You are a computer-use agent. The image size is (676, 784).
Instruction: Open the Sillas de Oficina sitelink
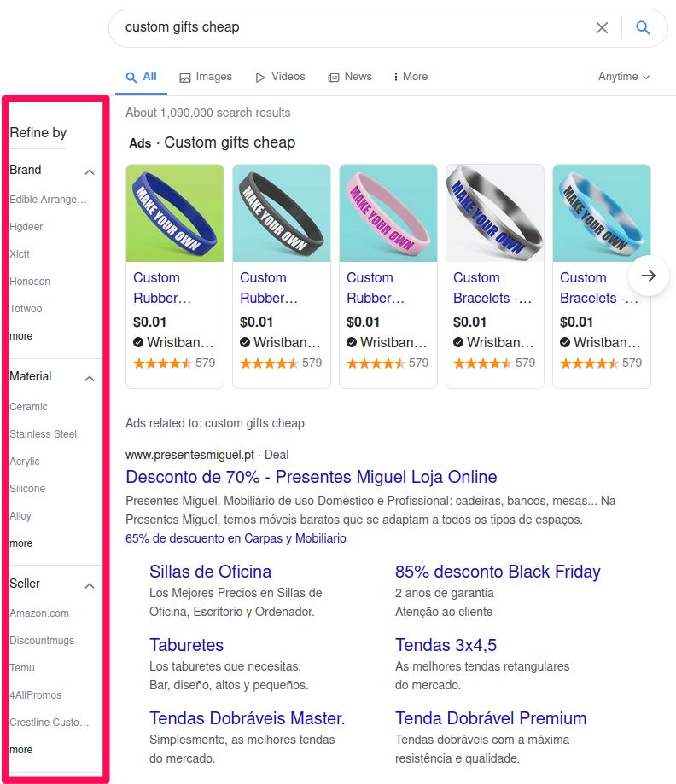210,572
